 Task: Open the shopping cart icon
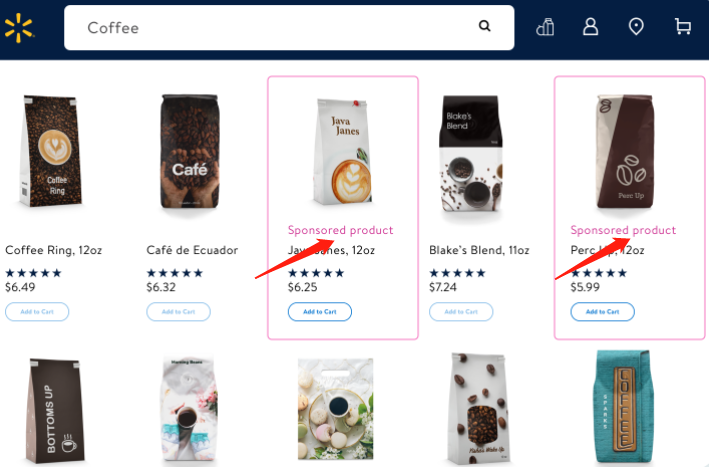coord(683,27)
